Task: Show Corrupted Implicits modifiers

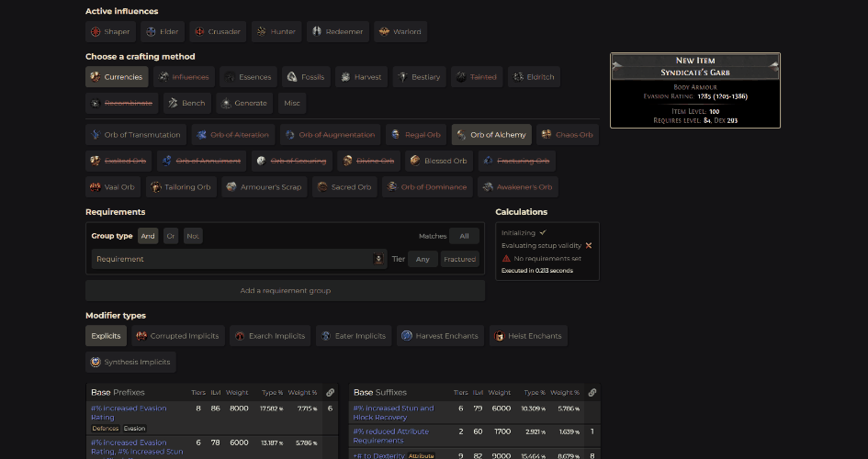Action: [178, 336]
